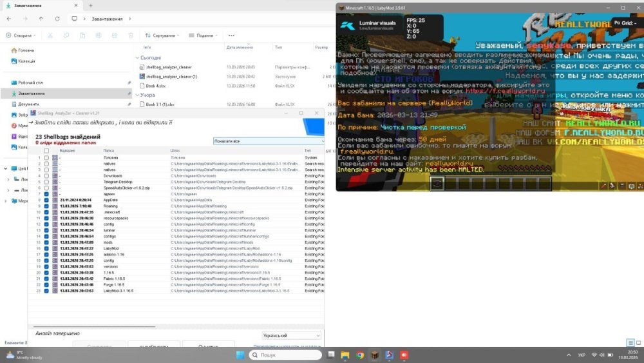
Task: Click the volume icon in system tray
Action: (601, 355)
